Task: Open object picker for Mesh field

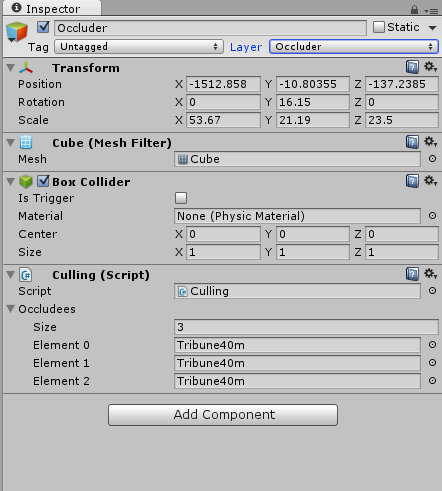Action: 432,159
